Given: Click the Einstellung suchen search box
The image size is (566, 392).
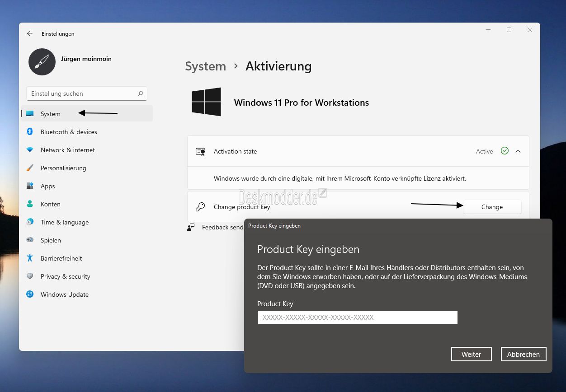Looking at the screenshot, I should pos(87,93).
